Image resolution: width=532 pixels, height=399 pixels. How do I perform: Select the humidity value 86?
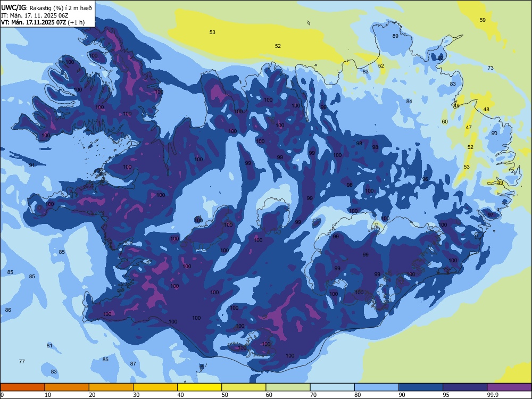pos(8,310)
